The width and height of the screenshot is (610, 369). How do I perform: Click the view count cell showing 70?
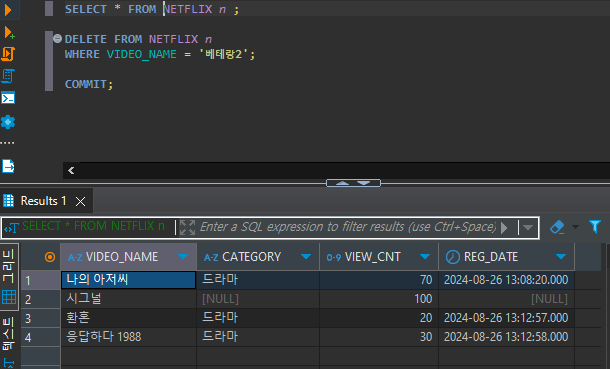coord(379,280)
